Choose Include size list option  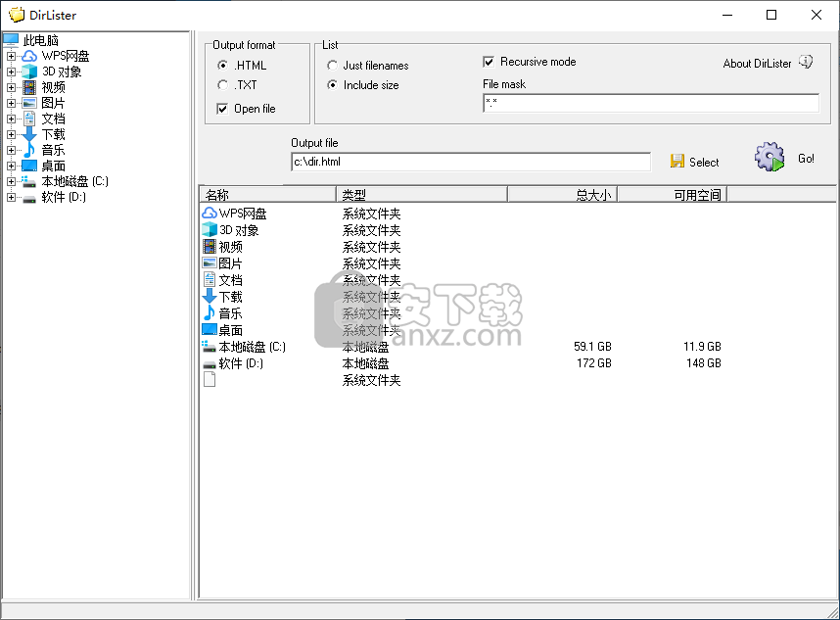(332, 84)
